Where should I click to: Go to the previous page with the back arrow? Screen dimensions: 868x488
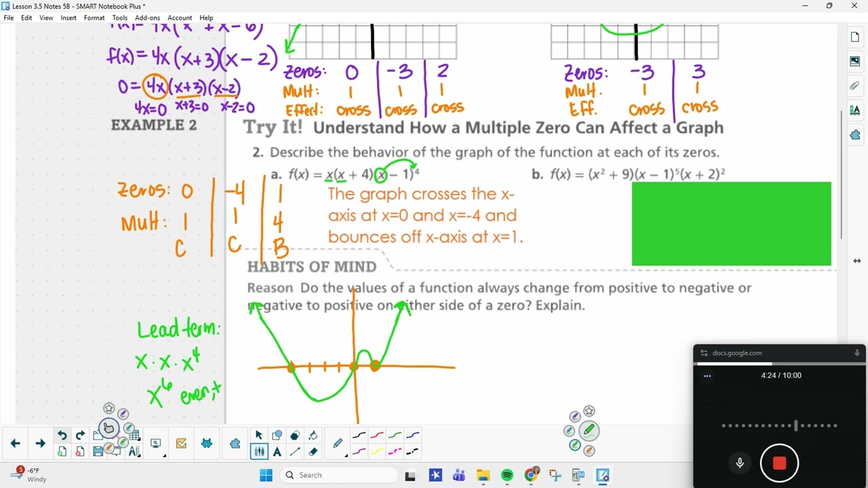pyautogui.click(x=15, y=443)
